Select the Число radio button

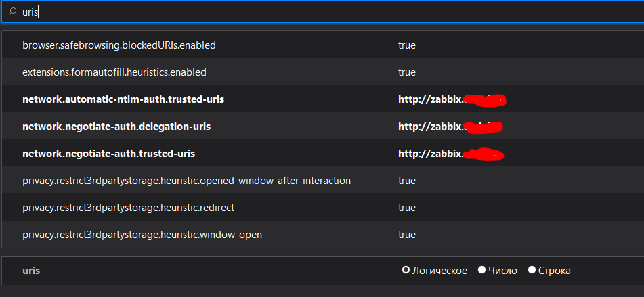click(482, 271)
